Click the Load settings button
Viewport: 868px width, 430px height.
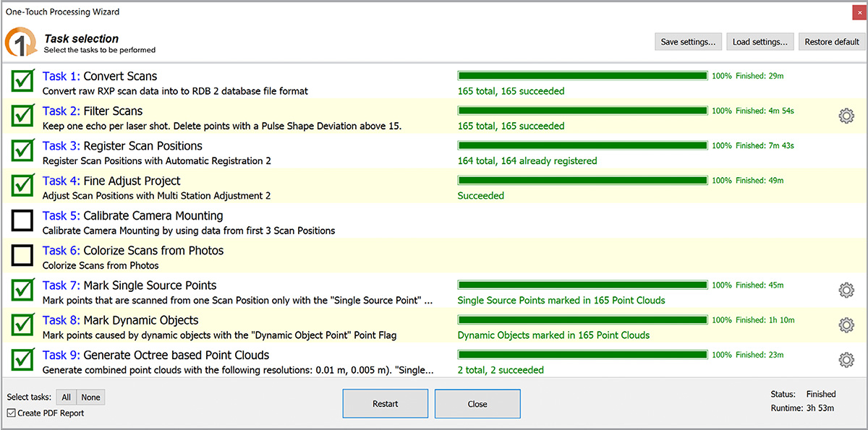759,42
